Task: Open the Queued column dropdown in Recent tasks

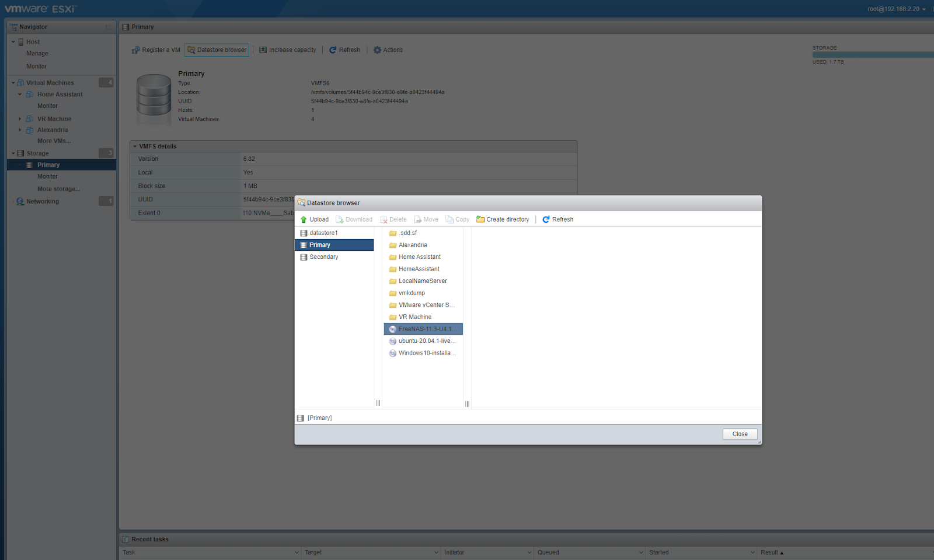Action: pyautogui.click(x=641, y=553)
